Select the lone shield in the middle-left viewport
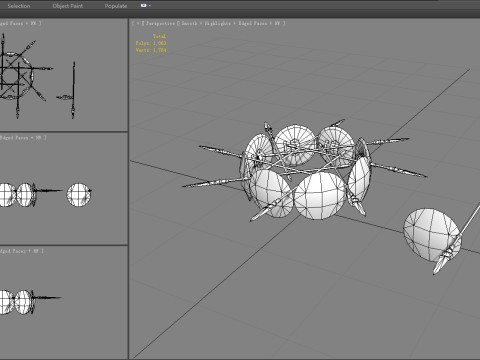Screen dimensions: 480x360 point(79,195)
